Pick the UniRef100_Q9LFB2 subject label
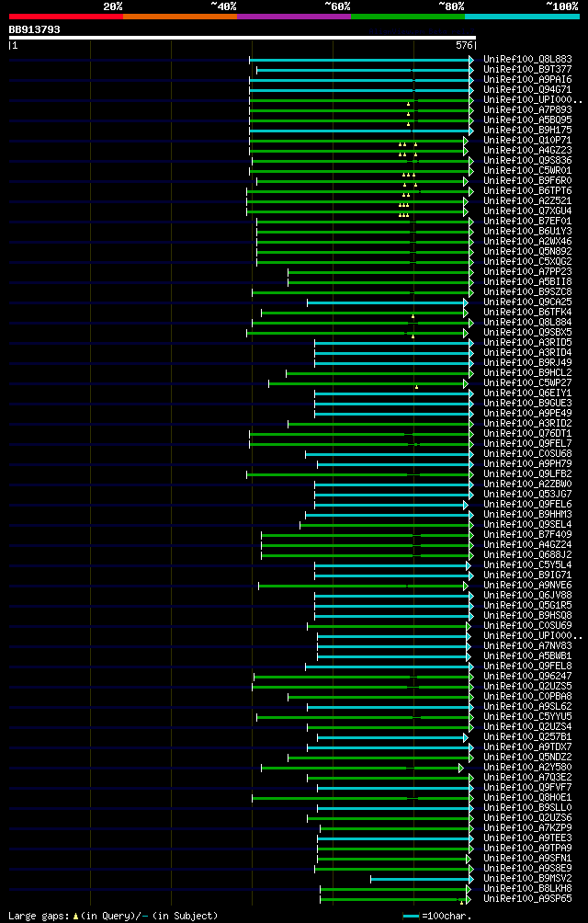Image resolution: width=588 pixels, height=923 pixels. (527, 473)
